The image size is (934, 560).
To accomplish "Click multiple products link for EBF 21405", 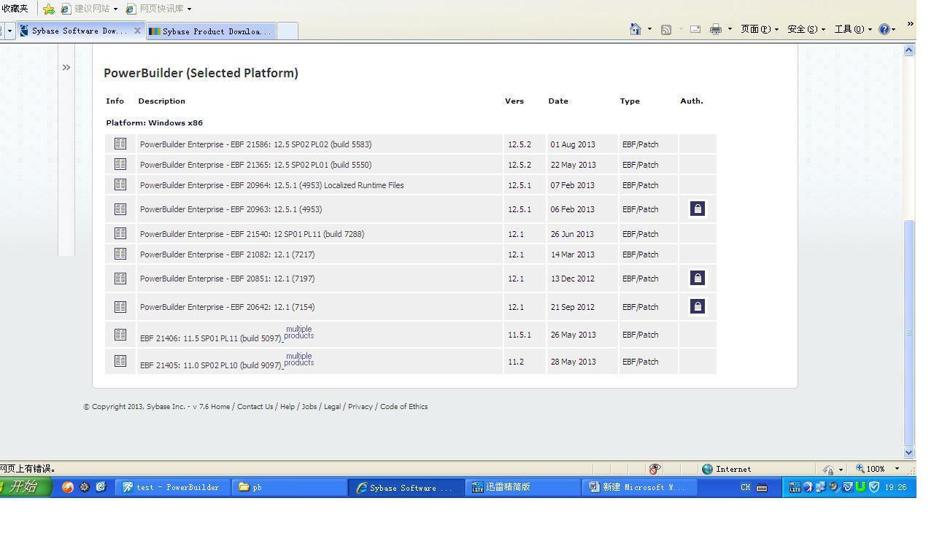I will coord(299,359).
